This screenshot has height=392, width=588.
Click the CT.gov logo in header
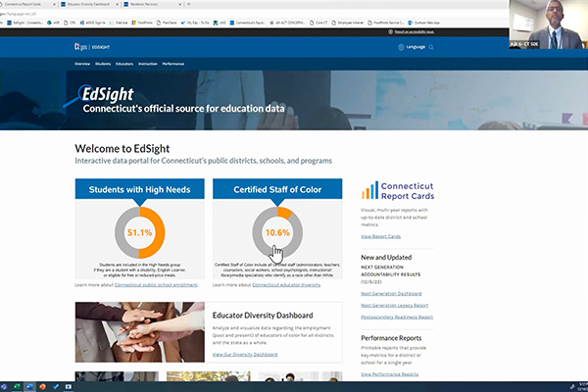coord(81,46)
